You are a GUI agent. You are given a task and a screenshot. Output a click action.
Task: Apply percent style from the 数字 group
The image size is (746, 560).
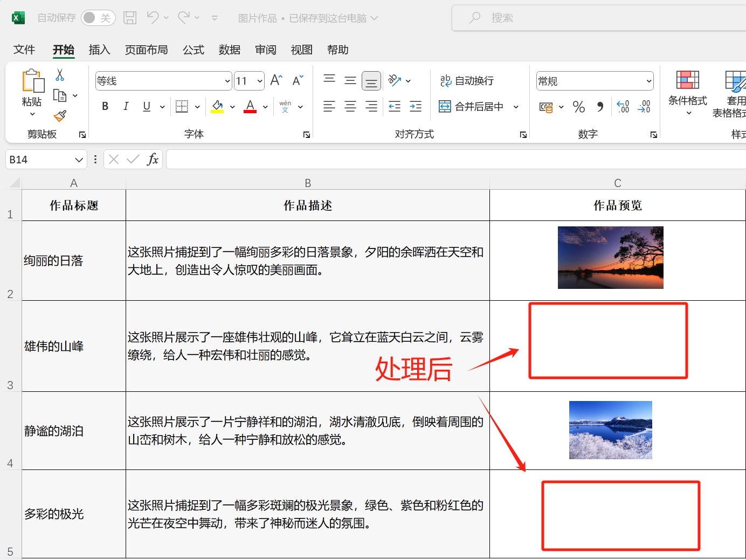click(x=579, y=107)
